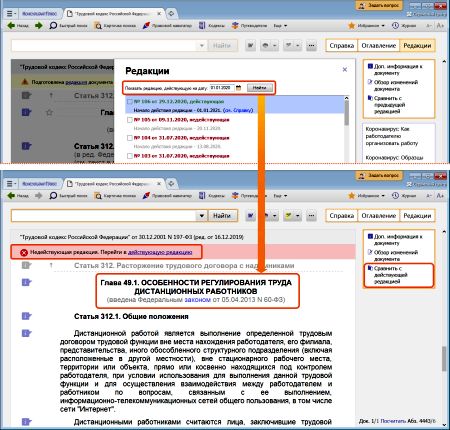Switch to Оглавление tab in top window

pos(379,46)
